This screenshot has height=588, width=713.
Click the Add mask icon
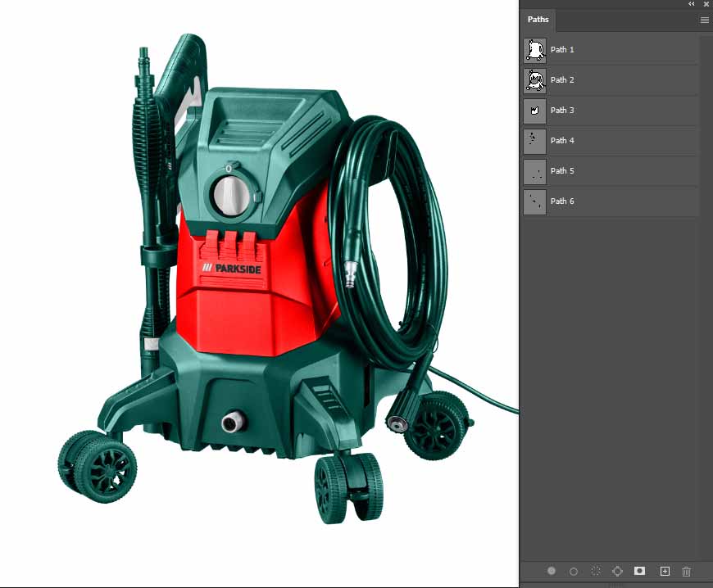pos(640,571)
